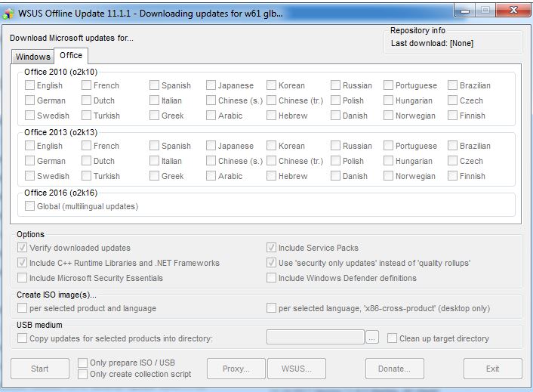
Task: Enable Norwegian for Office 2010
Action: pos(388,116)
